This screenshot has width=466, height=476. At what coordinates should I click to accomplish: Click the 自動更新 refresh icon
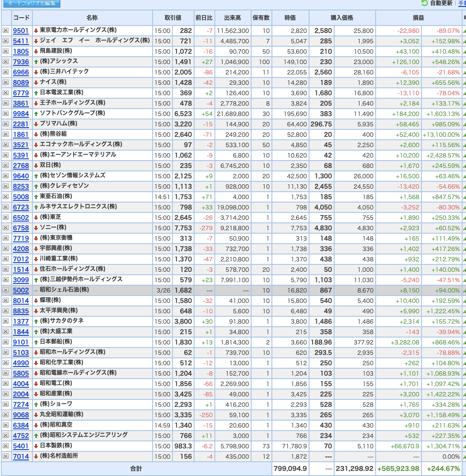click(x=425, y=3)
